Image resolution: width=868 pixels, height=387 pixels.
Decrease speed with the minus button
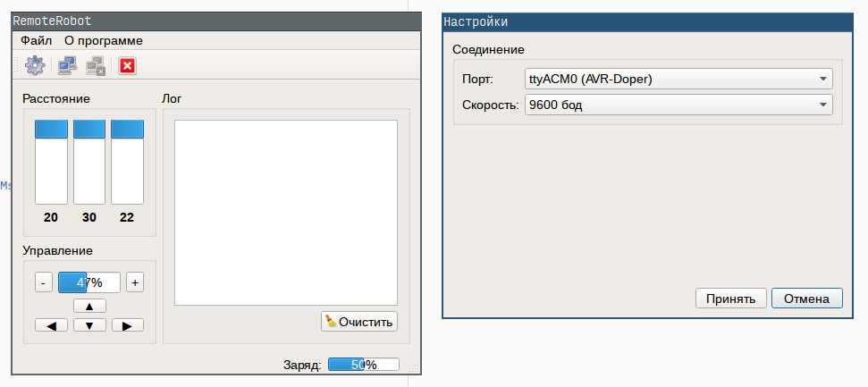point(44,282)
